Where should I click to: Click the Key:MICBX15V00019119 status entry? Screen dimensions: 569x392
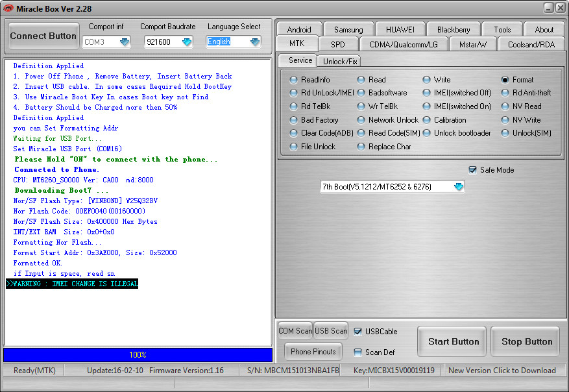pos(394,370)
